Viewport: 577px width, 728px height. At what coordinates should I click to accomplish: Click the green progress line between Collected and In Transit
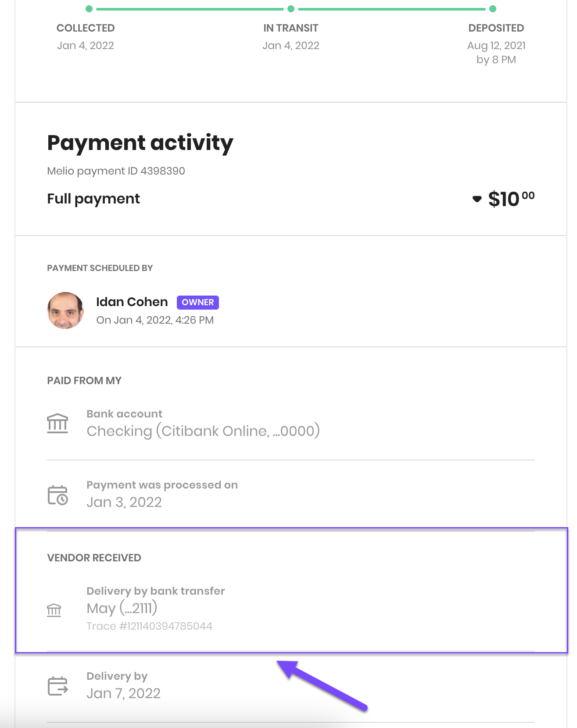[190, 9]
